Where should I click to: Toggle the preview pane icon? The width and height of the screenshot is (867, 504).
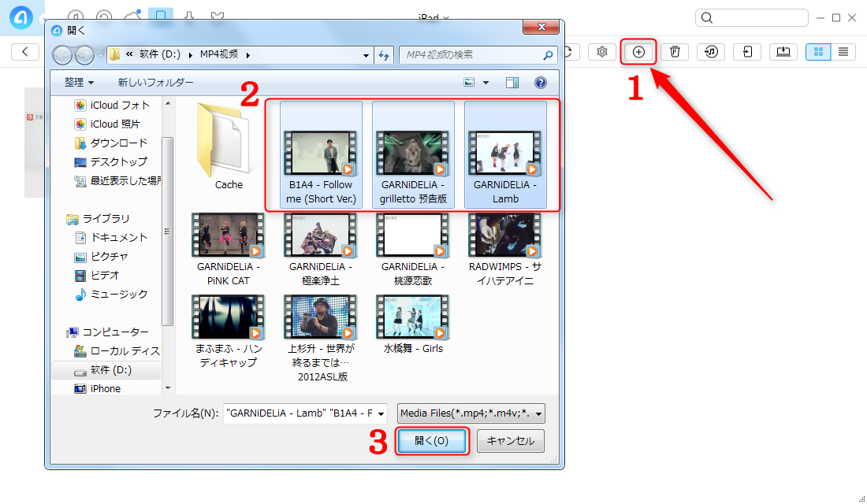click(512, 83)
